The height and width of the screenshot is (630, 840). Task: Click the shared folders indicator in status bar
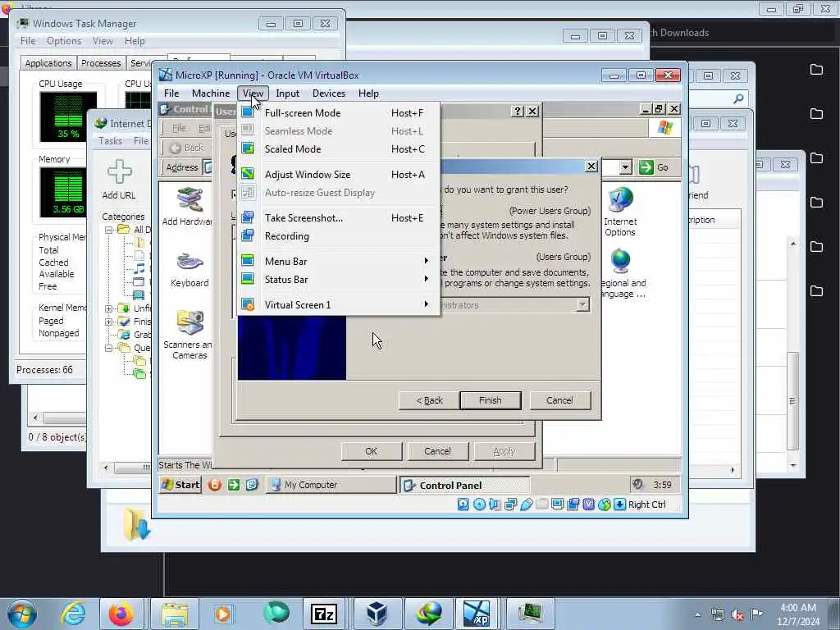tap(542, 504)
